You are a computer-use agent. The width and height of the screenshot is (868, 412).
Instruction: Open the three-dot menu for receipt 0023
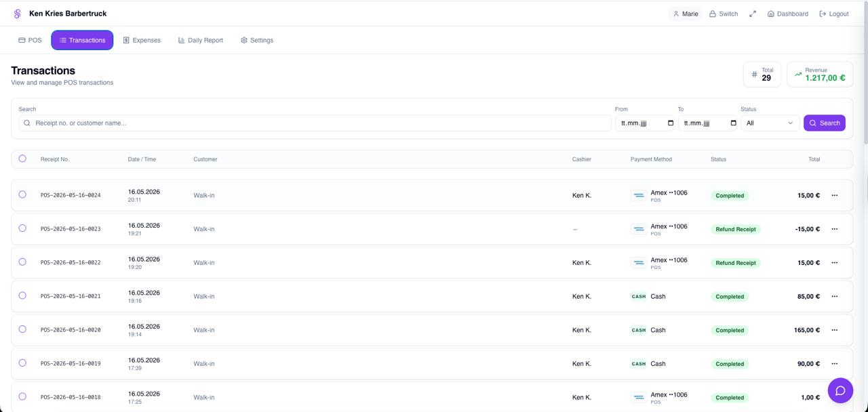(835, 229)
